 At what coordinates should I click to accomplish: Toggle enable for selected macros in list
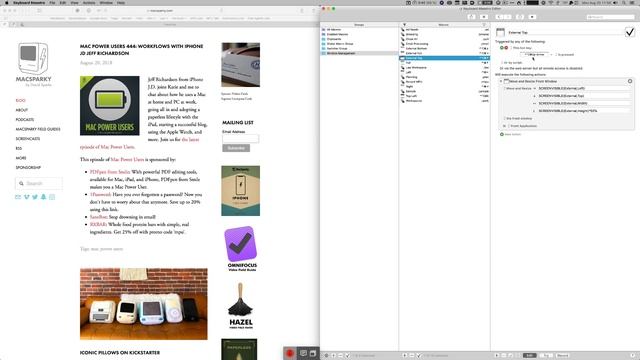pos(419,356)
